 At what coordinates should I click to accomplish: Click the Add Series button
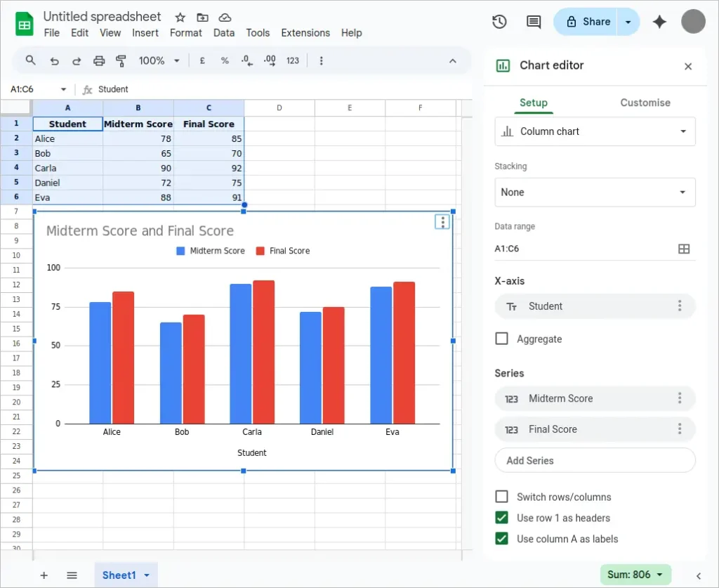tap(595, 460)
